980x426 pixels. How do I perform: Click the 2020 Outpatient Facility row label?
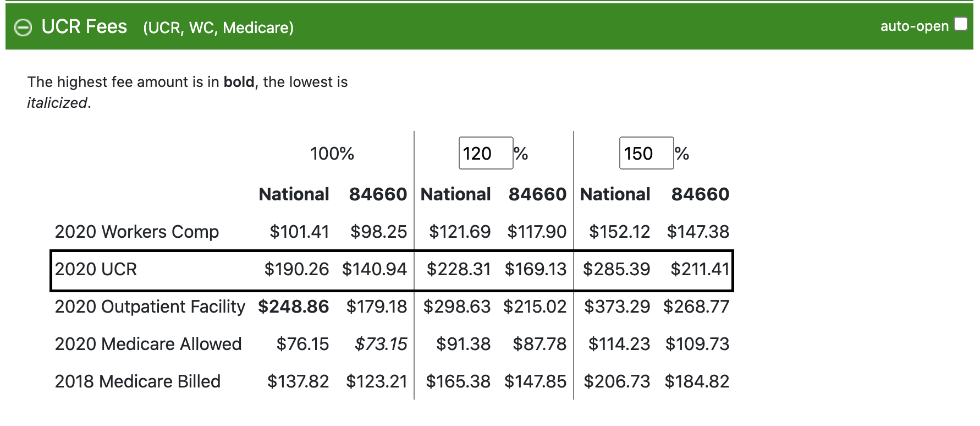150,307
